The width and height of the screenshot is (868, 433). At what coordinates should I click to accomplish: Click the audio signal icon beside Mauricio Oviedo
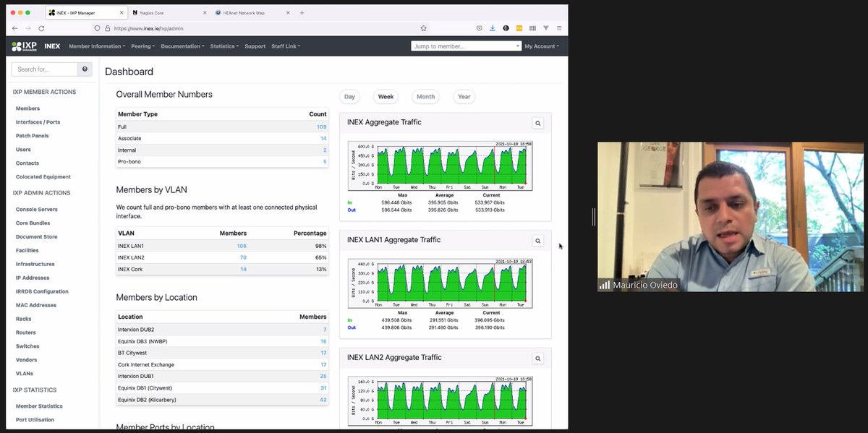604,285
